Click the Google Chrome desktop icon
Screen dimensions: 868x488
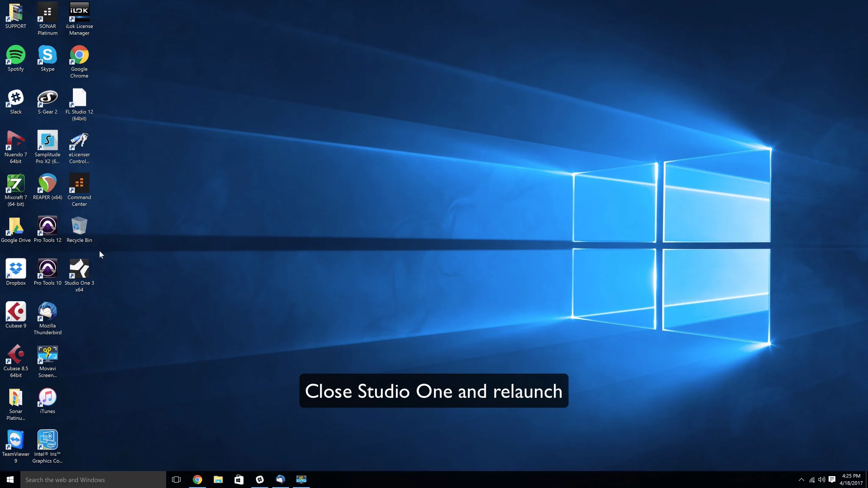pos(79,62)
